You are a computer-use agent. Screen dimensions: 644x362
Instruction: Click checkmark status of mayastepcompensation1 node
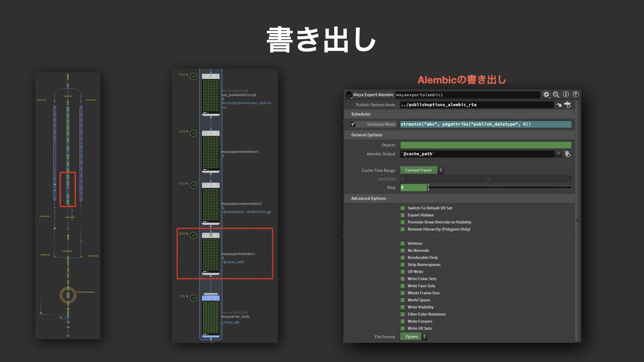pyautogui.click(x=193, y=185)
